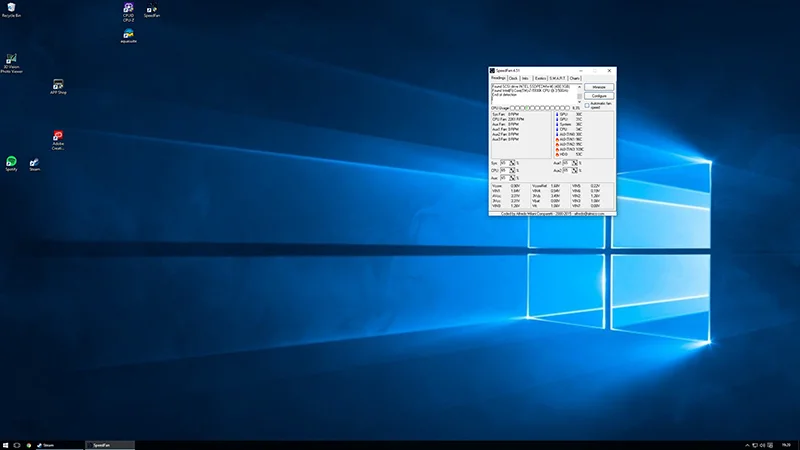Open the SpeedFan desktop shortcut
800x450 pixels.
[x=152, y=10]
